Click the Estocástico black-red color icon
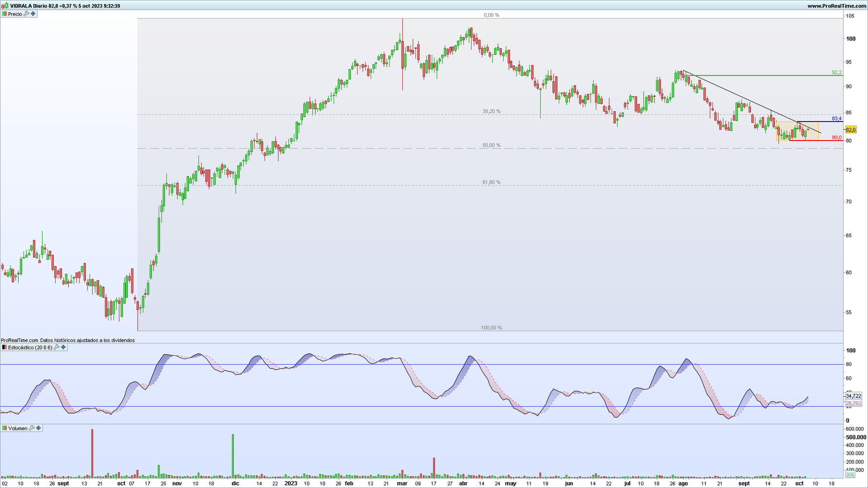Viewport: 868px width, 488px height. click(x=4, y=347)
